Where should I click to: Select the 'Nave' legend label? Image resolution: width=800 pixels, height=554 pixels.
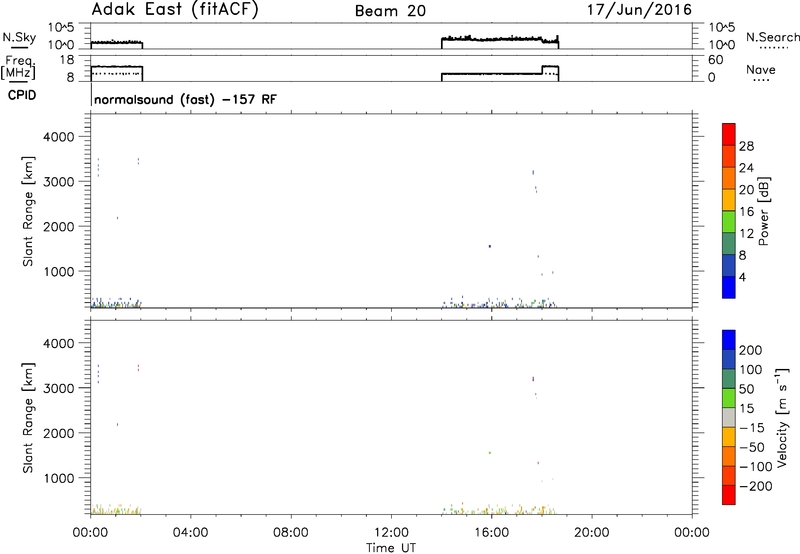click(x=761, y=70)
